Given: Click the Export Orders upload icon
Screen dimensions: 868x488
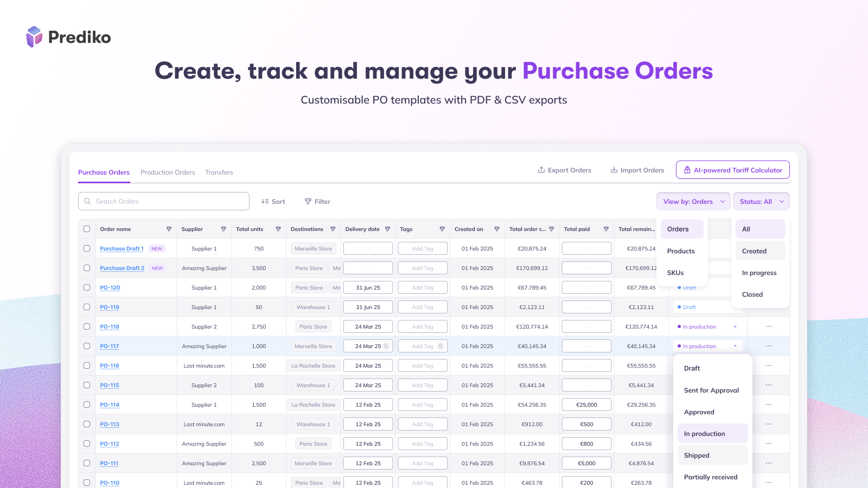Looking at the screenshot, I should pyautogui.click(x=541, y=170).
